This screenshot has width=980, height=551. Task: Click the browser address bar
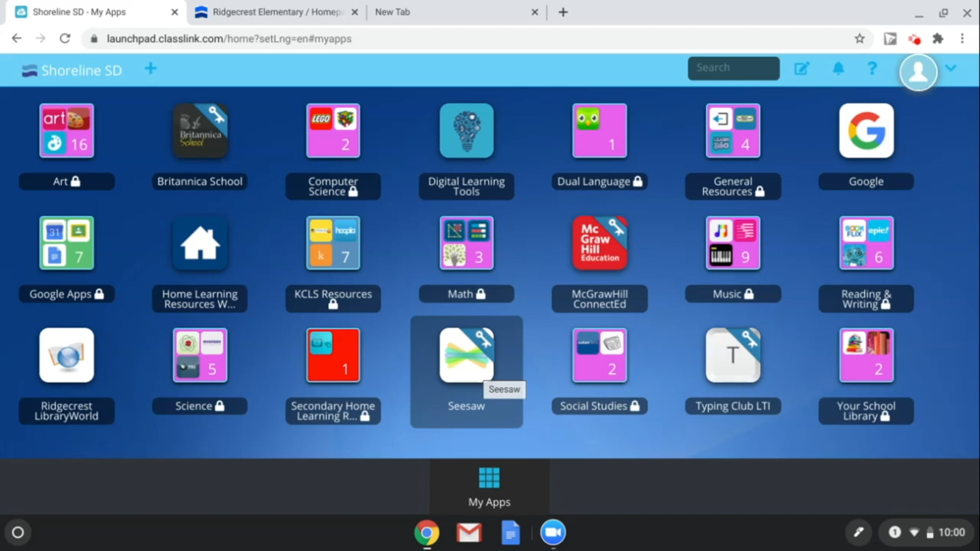pyautogui.click(x=470, y=38)
